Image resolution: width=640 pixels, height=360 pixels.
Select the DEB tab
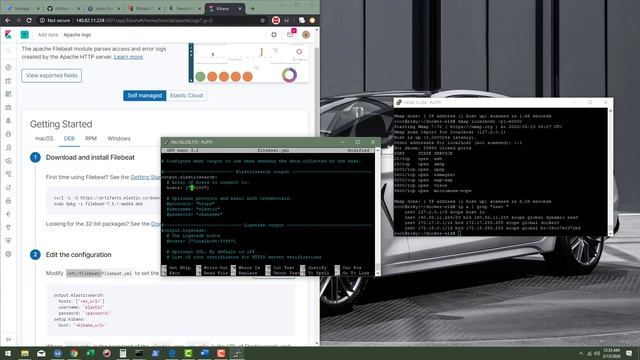point(69,139)
